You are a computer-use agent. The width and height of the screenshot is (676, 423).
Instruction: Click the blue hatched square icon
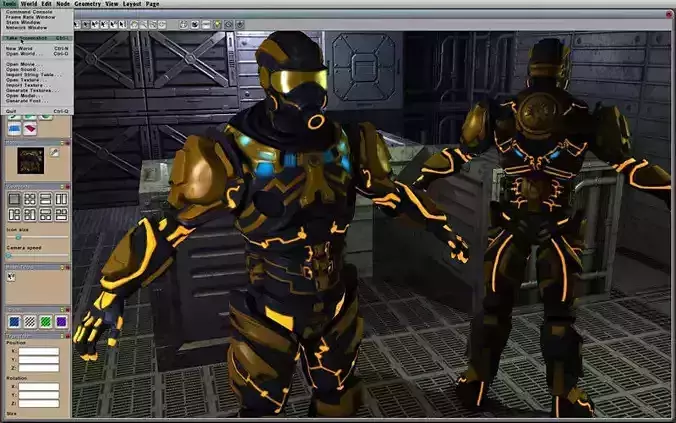point(14,321)
